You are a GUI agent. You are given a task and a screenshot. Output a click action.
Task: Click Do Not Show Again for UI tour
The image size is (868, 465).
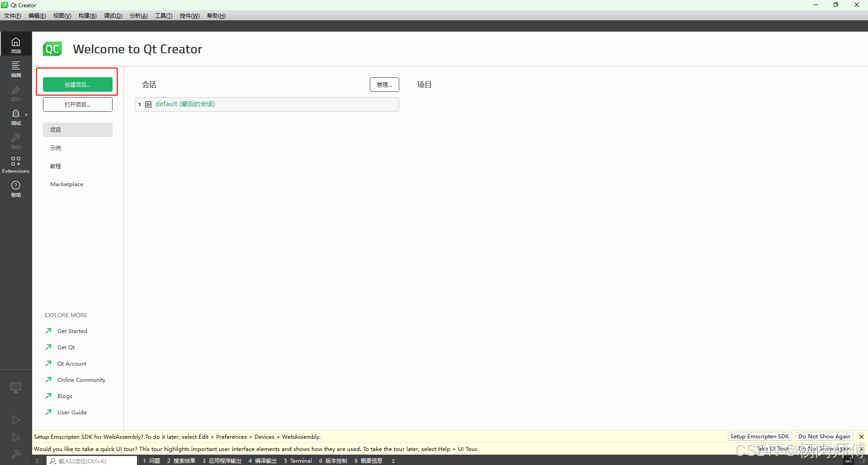(x=824, y=449)
